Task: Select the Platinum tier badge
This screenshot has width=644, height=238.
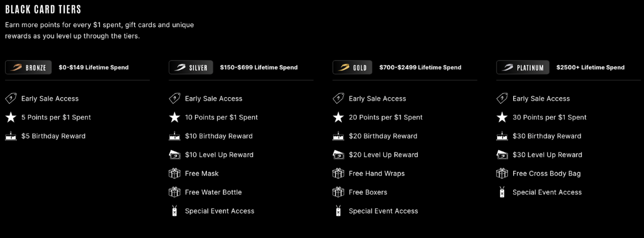Action: coord(523,67)
